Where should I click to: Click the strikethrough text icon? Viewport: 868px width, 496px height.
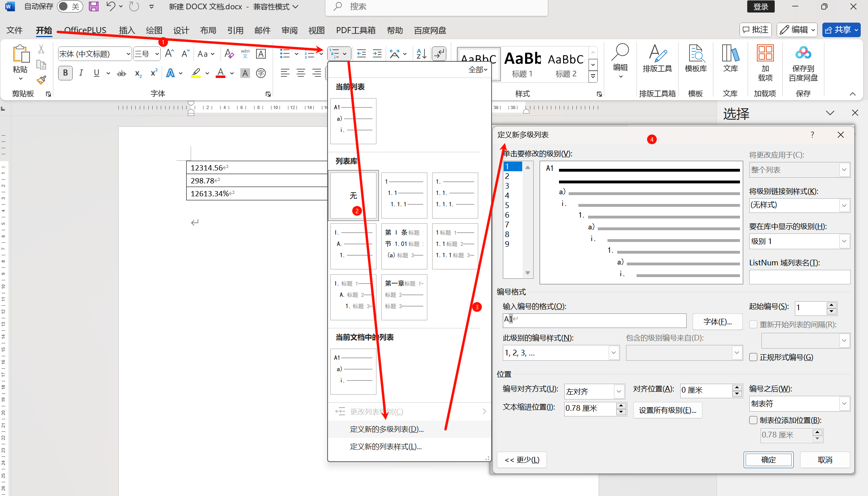(121, 74)
